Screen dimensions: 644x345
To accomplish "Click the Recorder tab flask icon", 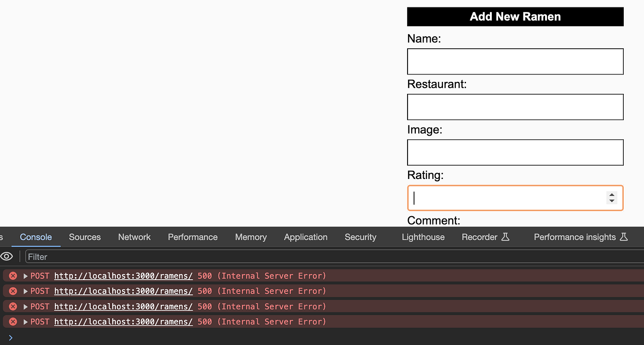I will point(505,237).
